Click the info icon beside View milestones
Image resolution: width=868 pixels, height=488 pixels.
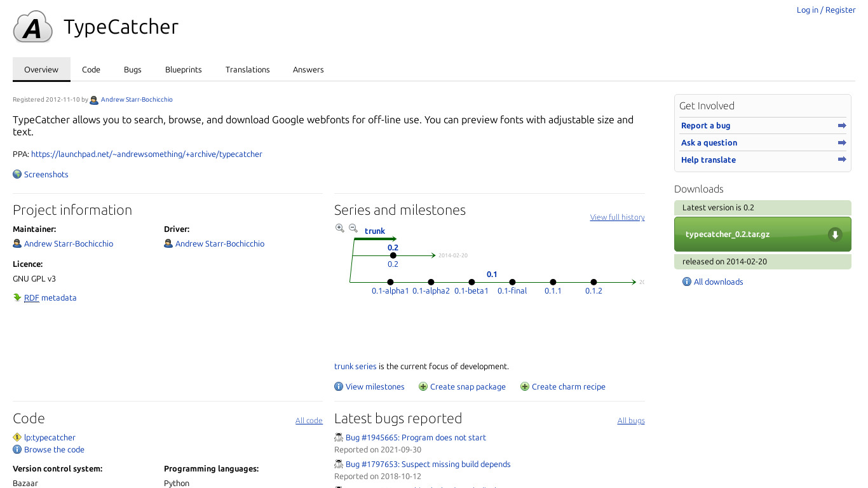coord(339,386)
